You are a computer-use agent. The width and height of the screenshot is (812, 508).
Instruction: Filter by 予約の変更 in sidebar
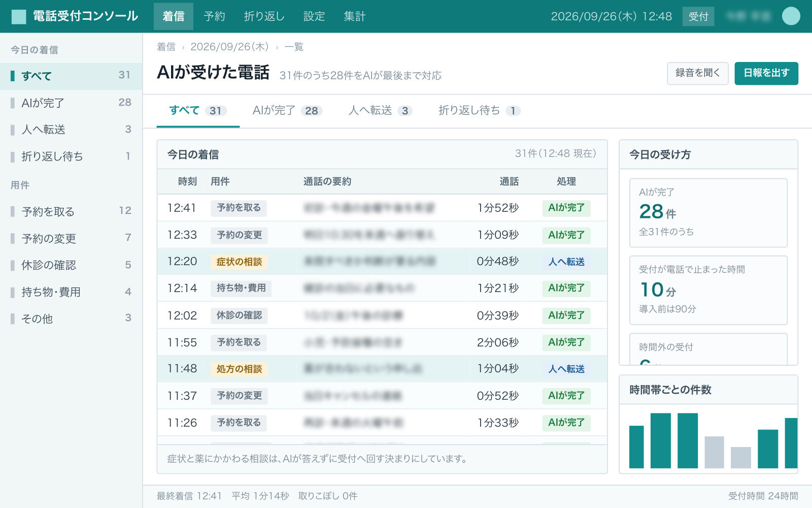click(71, 238)
